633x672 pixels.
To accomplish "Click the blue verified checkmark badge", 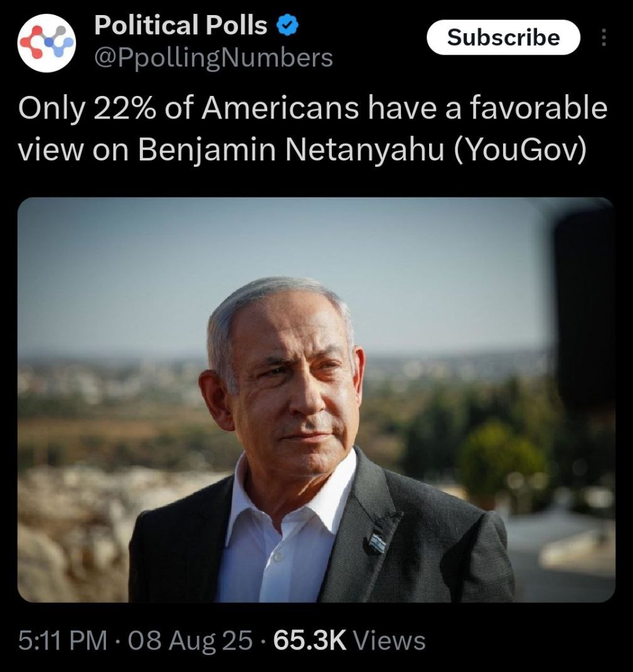I will [x=287, y=25].
